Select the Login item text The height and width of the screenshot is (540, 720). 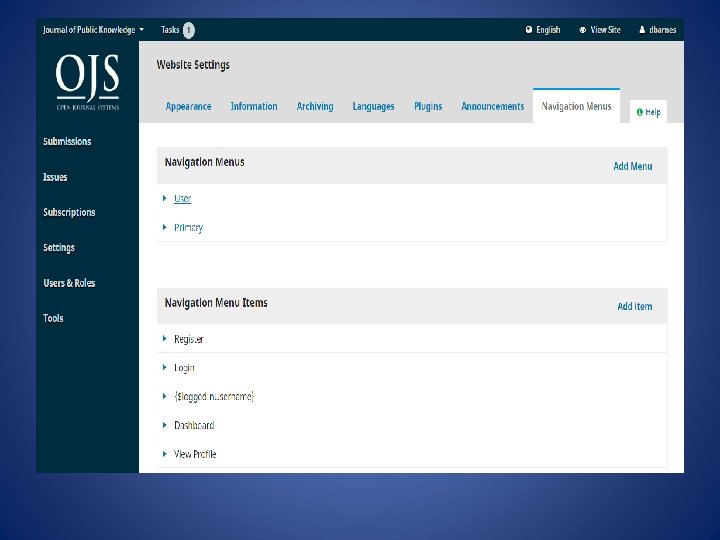184,368
